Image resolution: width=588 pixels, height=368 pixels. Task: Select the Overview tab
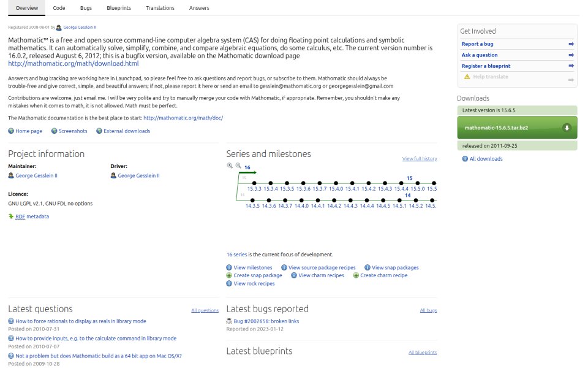pyautogui.click(x=26, y=8)
